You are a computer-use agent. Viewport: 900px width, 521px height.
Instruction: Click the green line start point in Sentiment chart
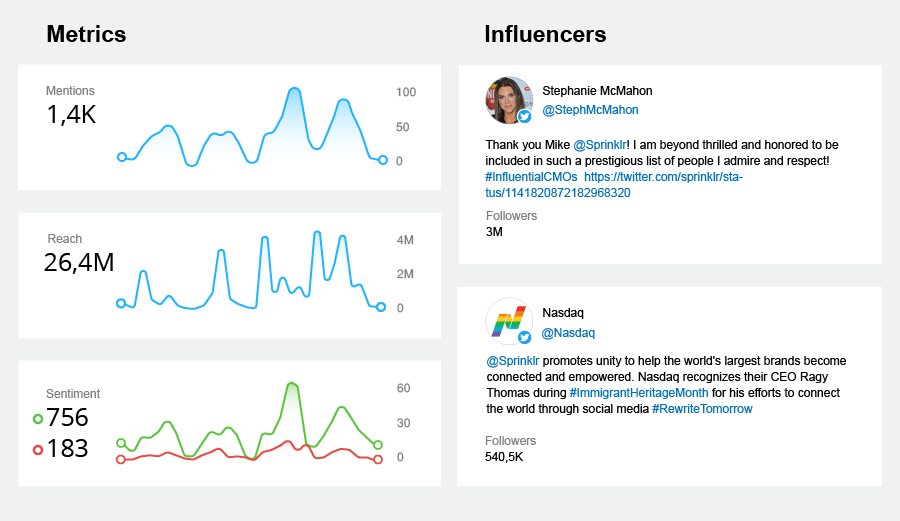[121, 442]
